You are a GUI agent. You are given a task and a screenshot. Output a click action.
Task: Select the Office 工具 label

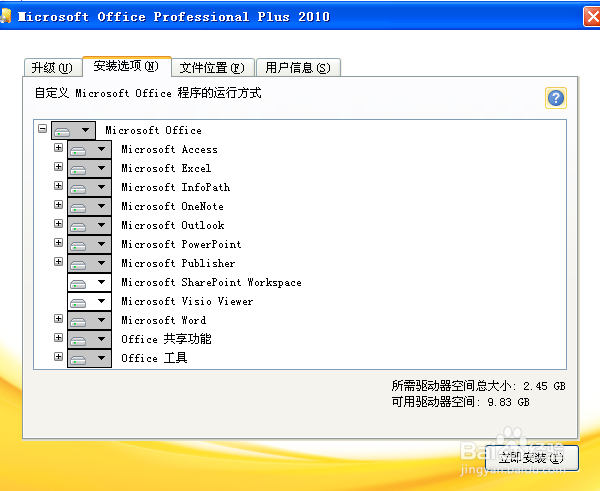coord(154,358)
